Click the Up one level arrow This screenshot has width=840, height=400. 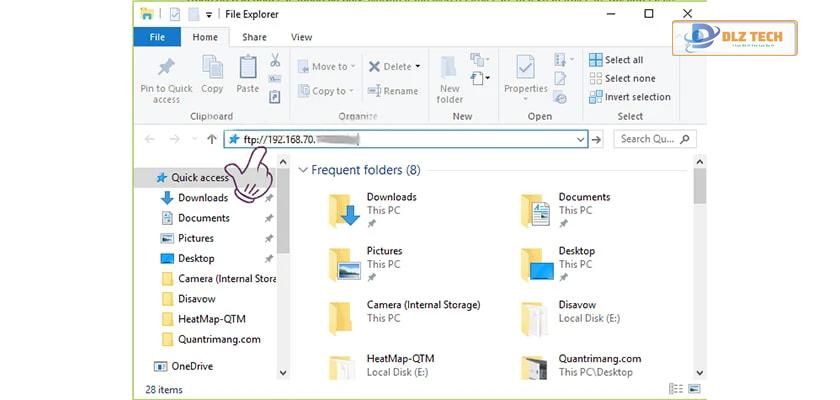[x=212, y=139]
